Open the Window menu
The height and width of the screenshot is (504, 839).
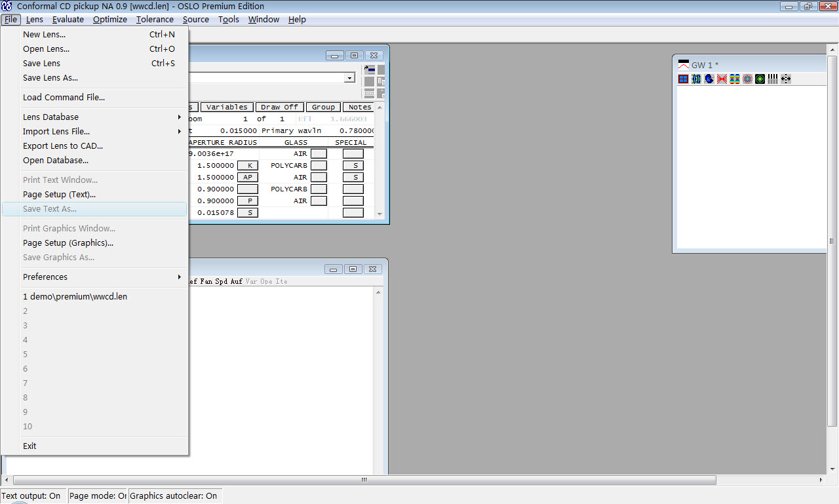(x=264, y=20)
